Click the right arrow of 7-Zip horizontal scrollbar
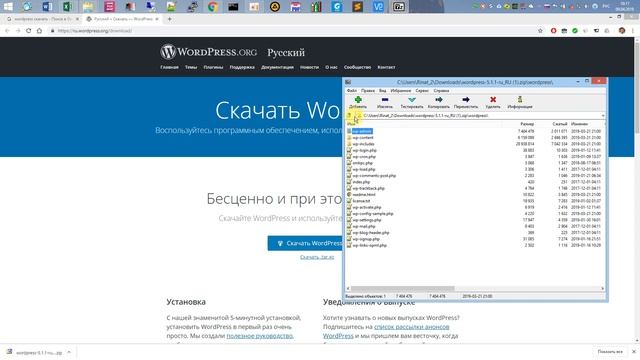The image size is (640, 360). point(602,289)
